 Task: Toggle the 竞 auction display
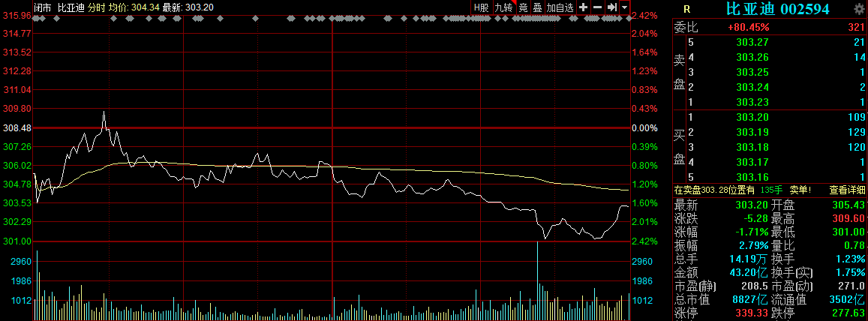click(x=523, y=7)
